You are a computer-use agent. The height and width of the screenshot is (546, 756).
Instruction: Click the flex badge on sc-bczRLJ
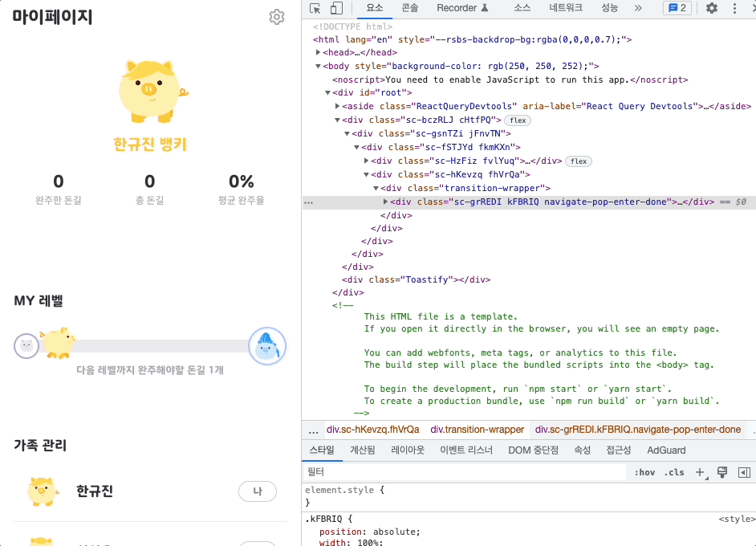[x=518, y=120]
